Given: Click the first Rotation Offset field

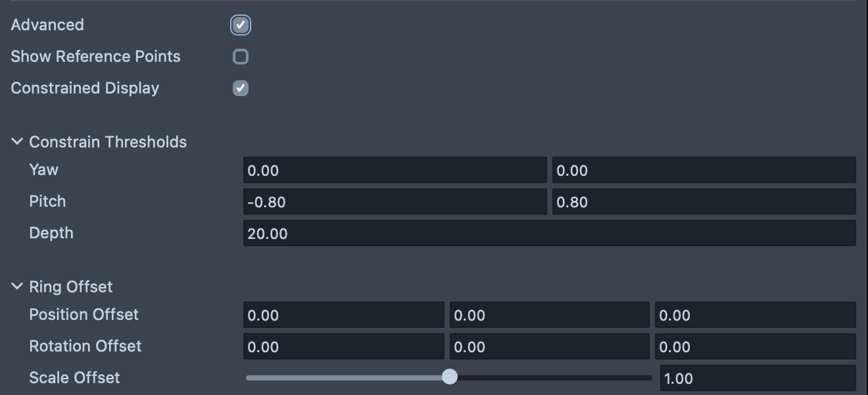Looking at the screenshot, I should point(343,347).
